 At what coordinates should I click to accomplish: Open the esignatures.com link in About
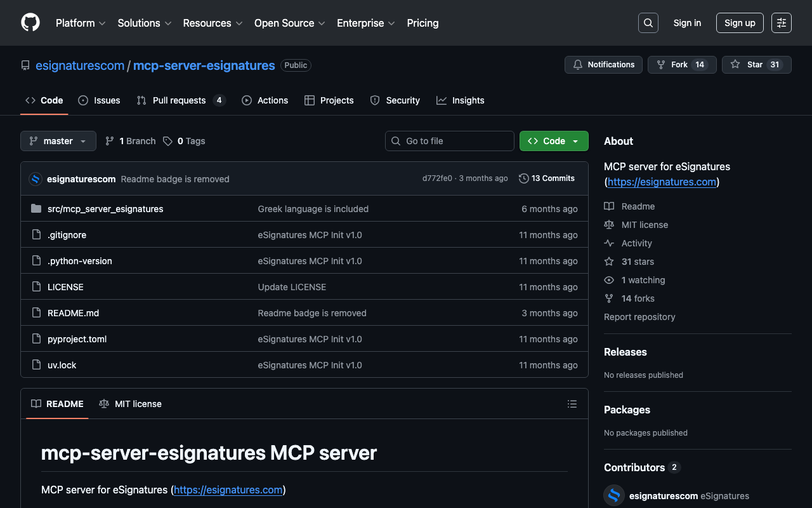coord(662,182)
